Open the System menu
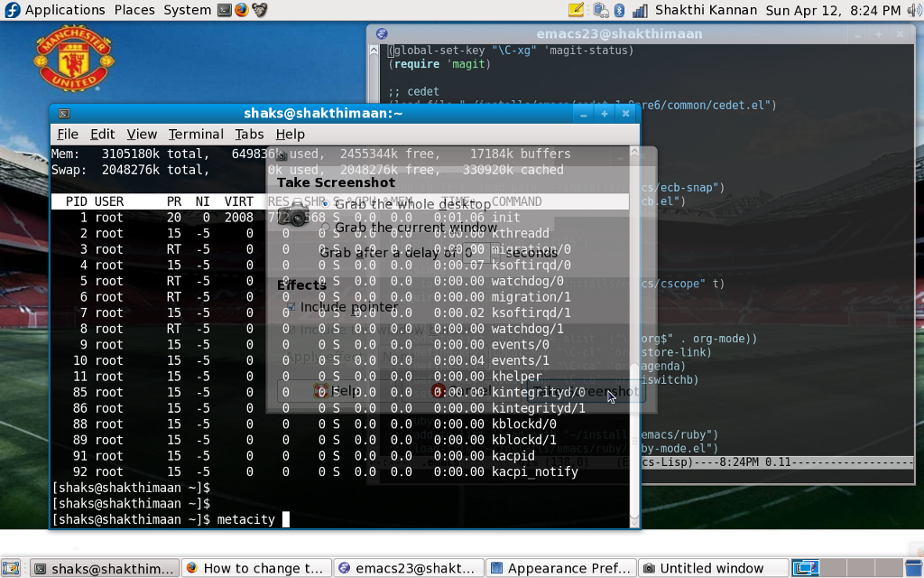Screen dimensions: 924x578 tap(188, 10)
